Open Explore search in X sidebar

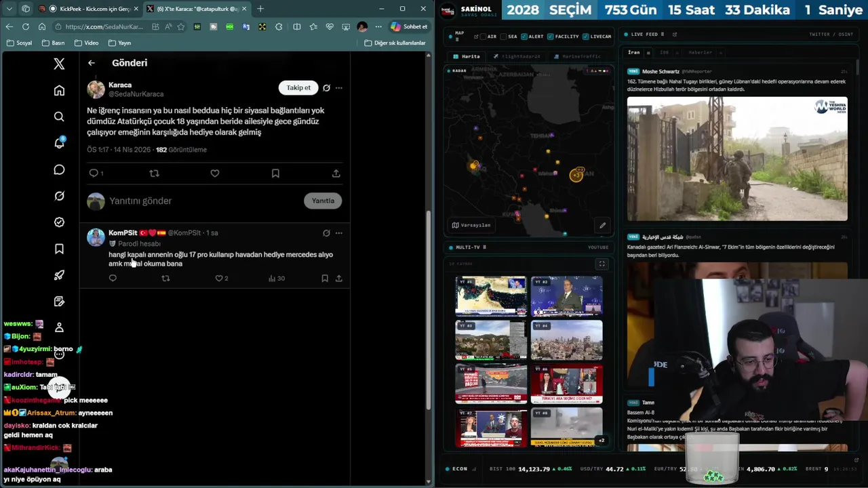click(59, 117)
